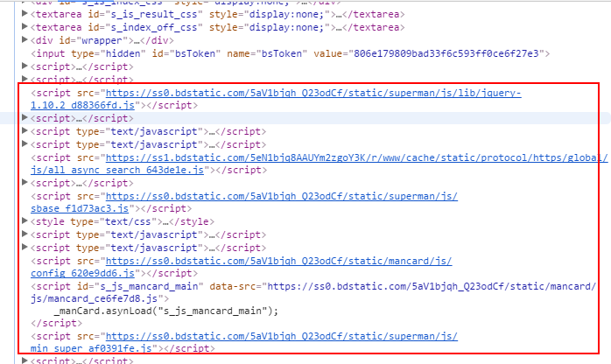Expand the highlighted script node
The width and height of the screenshot is (611, 364).
pos(25,117)
